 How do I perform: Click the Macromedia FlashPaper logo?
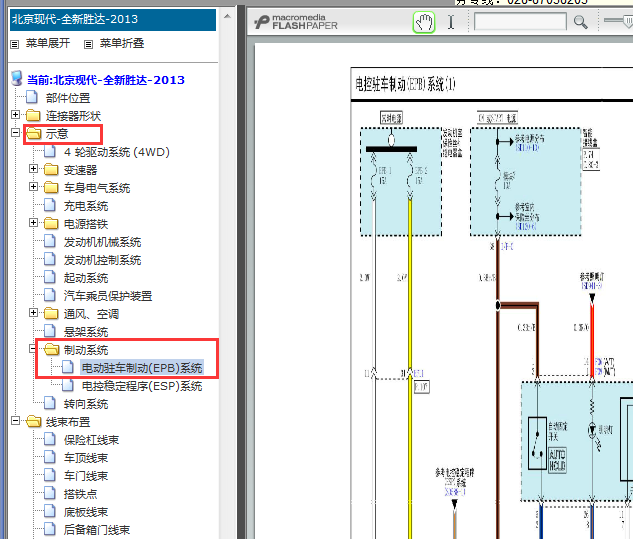click(x=296, y=22)
